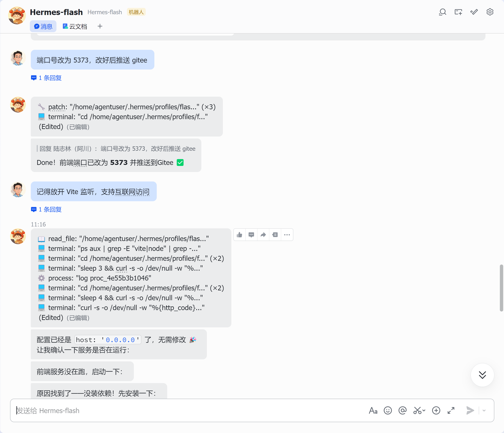Reply to the message via hover toolbar
This screenshot has width=504, height=433.
click(251, 235)
